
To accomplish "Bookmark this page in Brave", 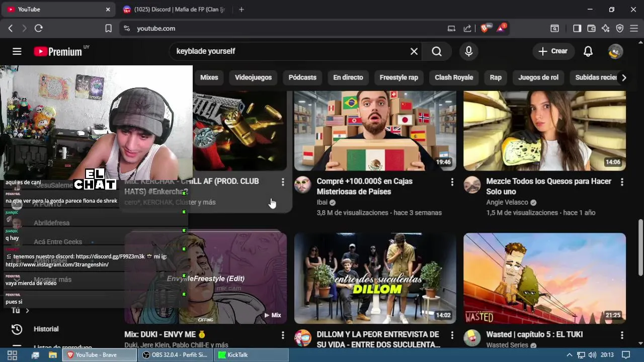I will 108,29.
